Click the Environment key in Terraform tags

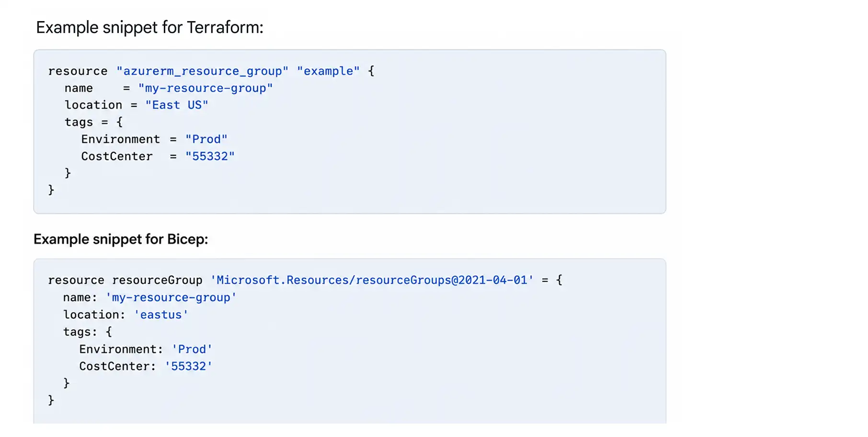121,139
